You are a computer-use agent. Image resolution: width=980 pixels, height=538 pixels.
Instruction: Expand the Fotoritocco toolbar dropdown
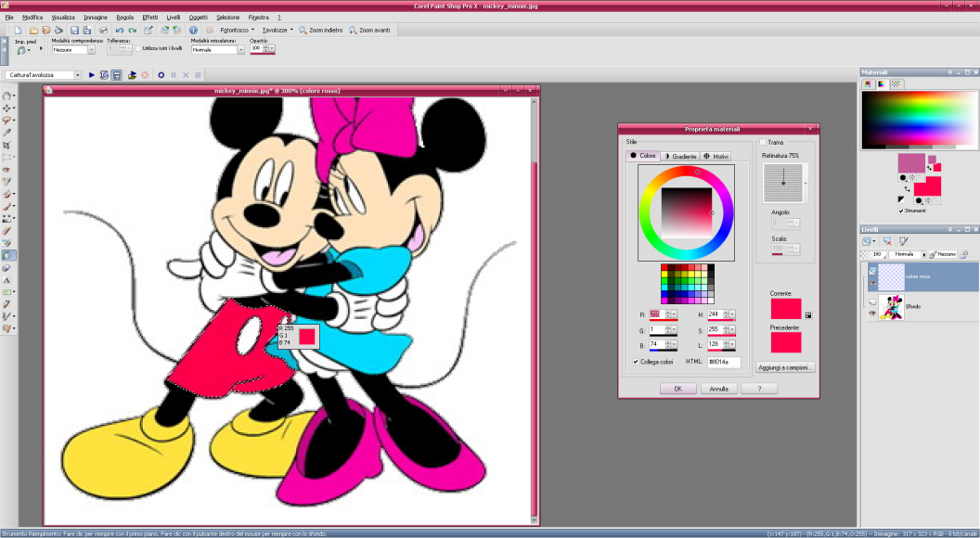click(252, 30)
